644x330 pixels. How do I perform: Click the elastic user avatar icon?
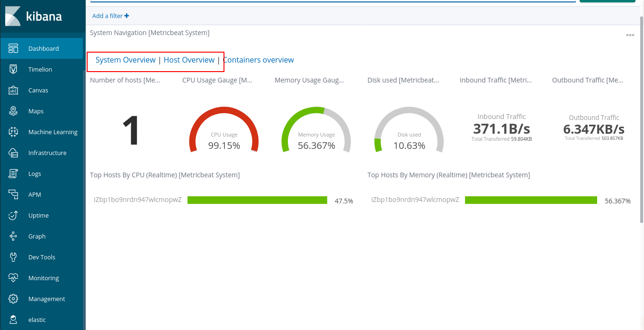pos(13,320)
